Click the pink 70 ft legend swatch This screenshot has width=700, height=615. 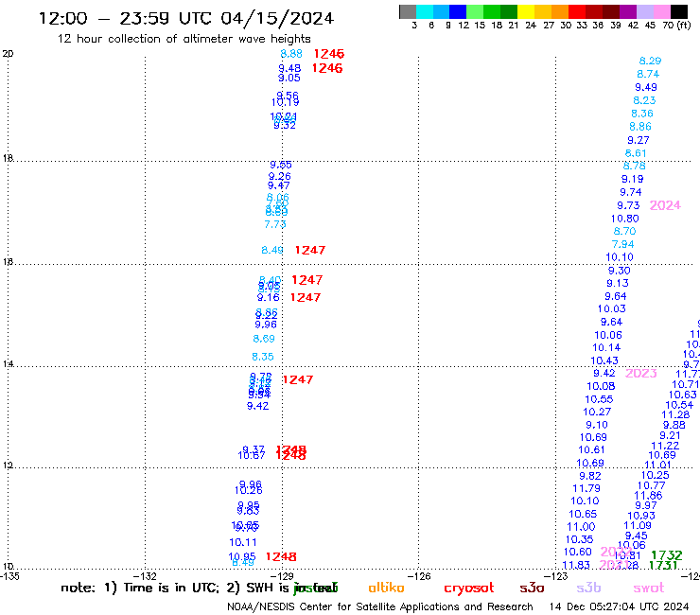tap(661, 11)
